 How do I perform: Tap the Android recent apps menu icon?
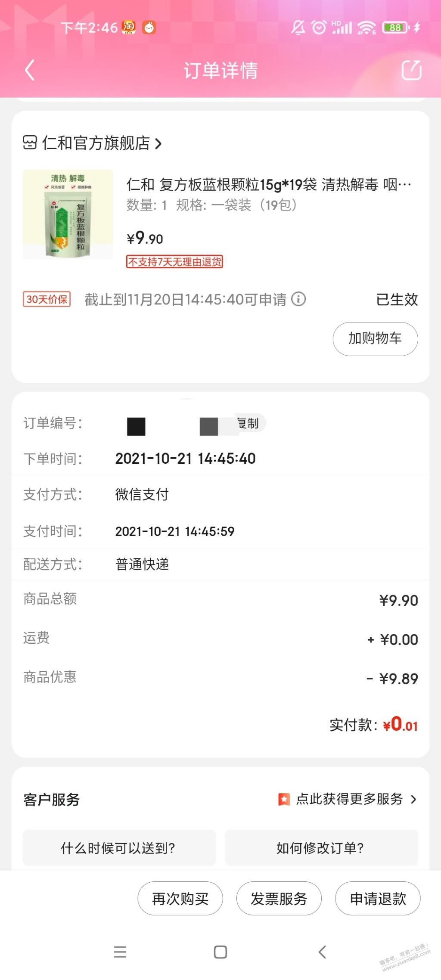coord(120,952)
